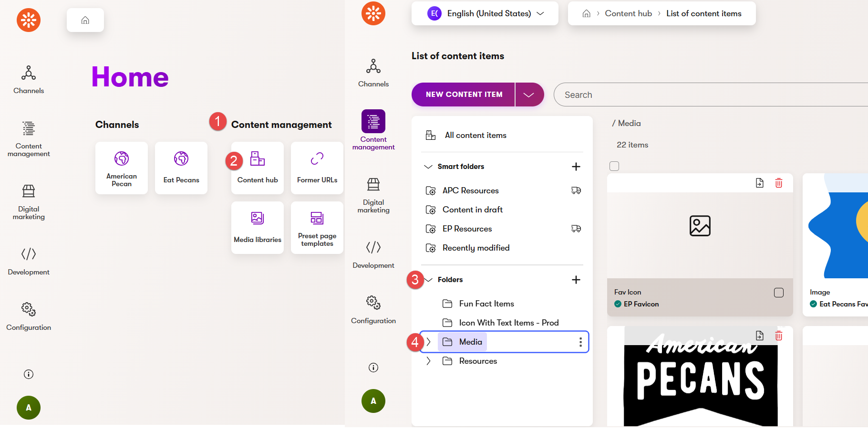The width and height of the screenshot is (868, 432).
Task: Open Media folder three-dot options menu
Action: [x=580, y=342]
